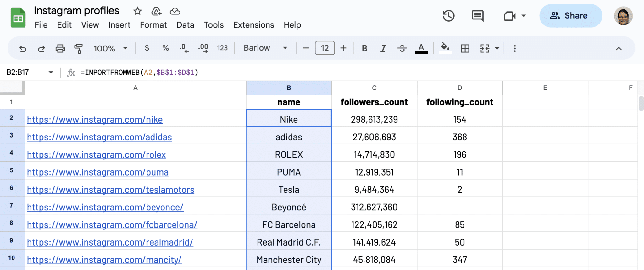This screenshot has width=644, height=270.
Task: Select the paint format roller icon
Action: 78,48
